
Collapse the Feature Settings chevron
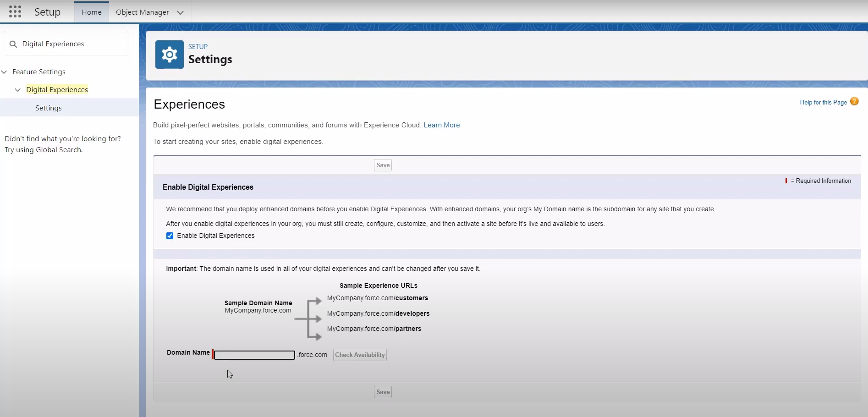pos(5,72)
